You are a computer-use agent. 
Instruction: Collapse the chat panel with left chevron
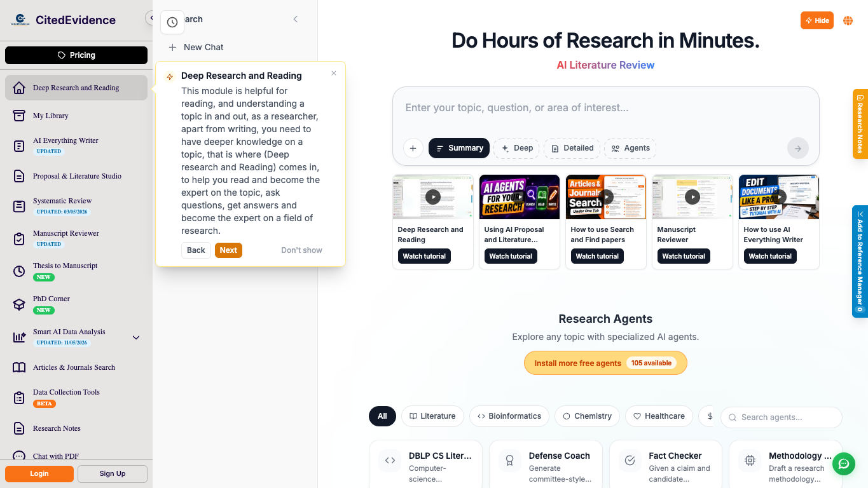point(296,19)
